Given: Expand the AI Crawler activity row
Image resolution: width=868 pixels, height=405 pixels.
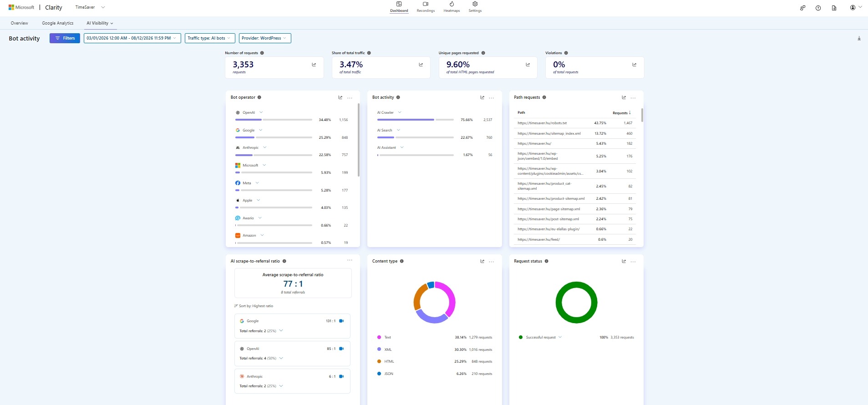Looking at the screenshot, I should coord(400,112).
